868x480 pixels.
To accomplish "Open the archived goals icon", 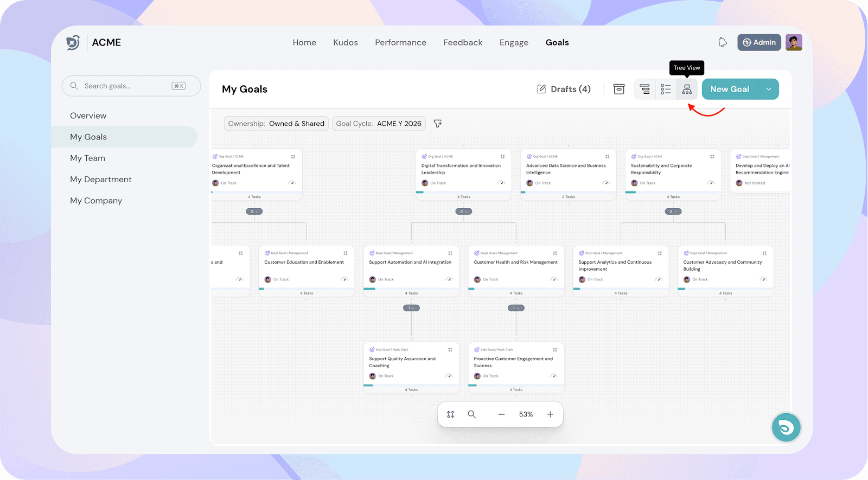I will click(619, 89).
